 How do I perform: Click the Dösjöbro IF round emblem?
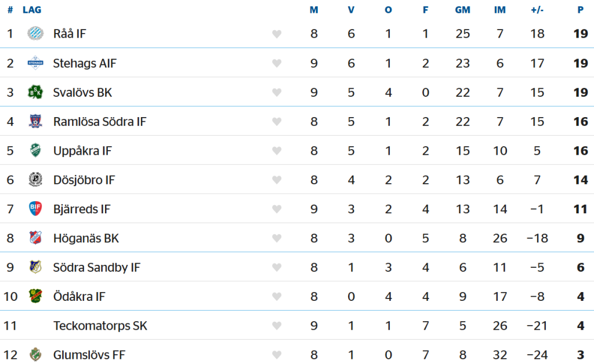tap(35, 179)
